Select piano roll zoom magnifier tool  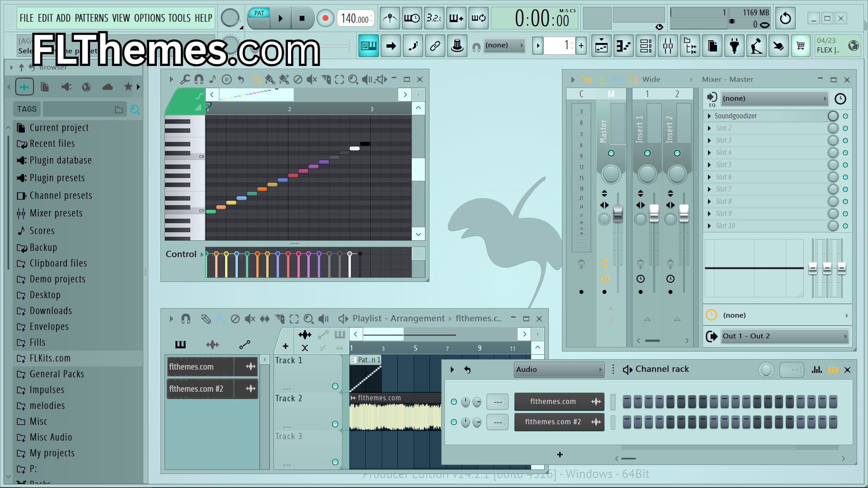(x=353, y=80)
